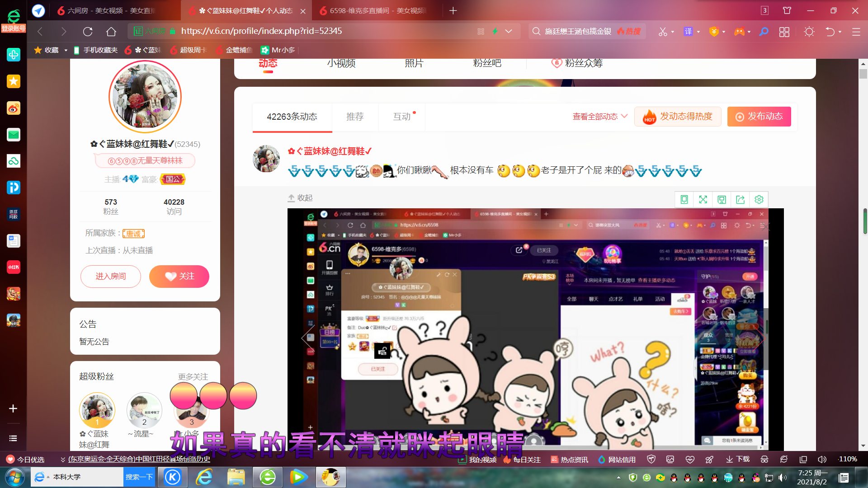Reload the page with the refresh icon
Viewport: 868px width, 488px height.
point(88,31)
